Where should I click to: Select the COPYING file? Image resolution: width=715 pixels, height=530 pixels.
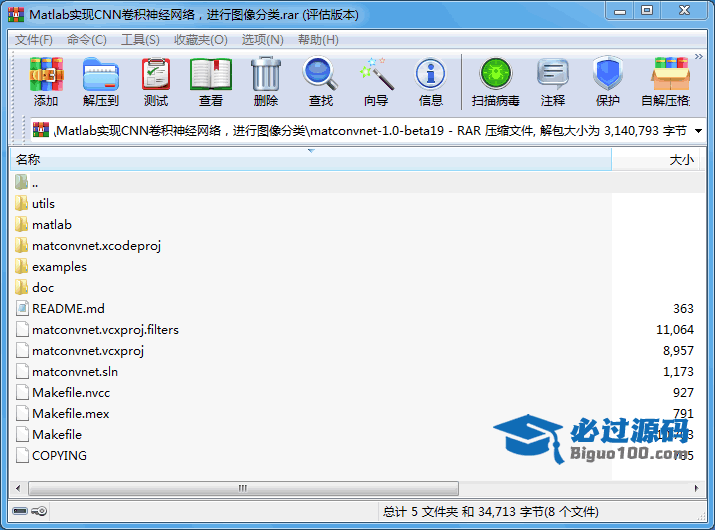[x=59, y=455]
